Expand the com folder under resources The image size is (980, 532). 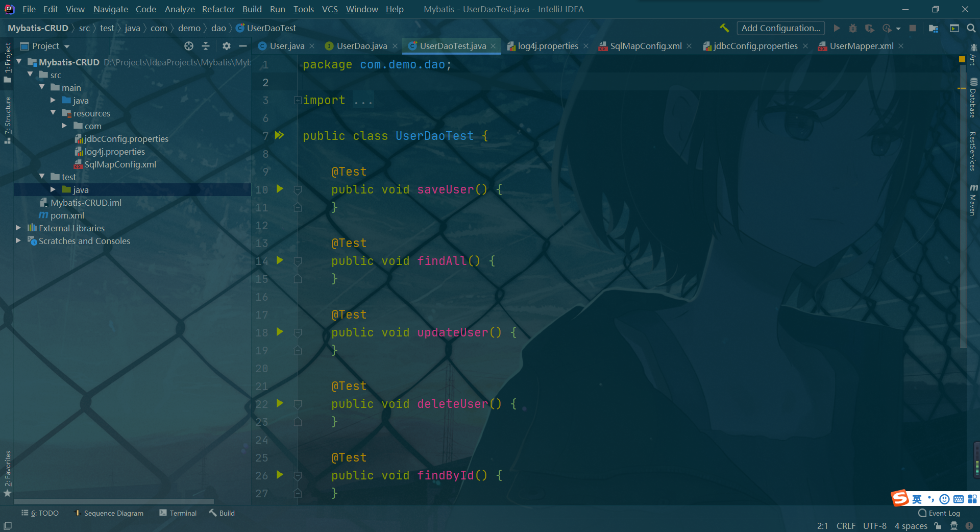[x=64, y=126]
